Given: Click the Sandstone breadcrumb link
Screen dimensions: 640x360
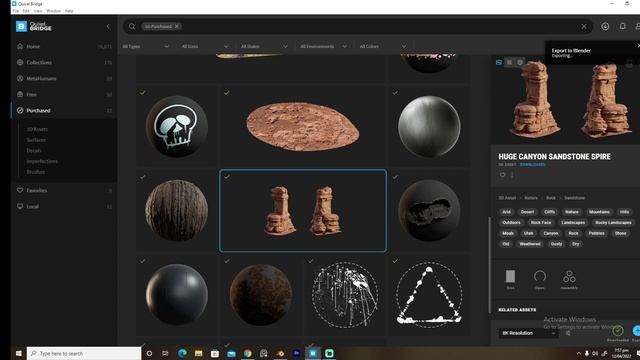Looking at the screenshot, I should point(574,198).
